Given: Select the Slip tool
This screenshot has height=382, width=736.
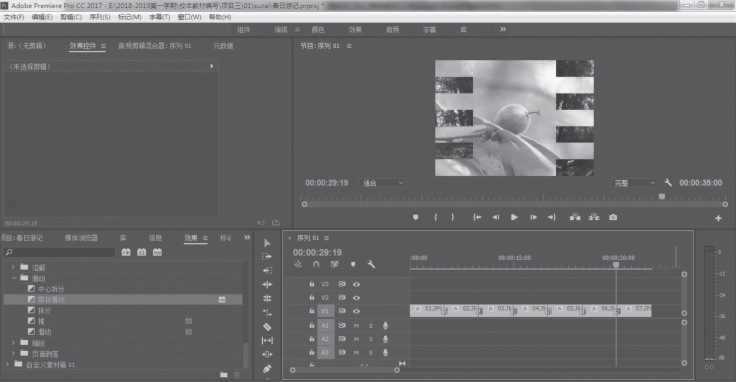Looking at the screenshot, I should pos(267,341).
